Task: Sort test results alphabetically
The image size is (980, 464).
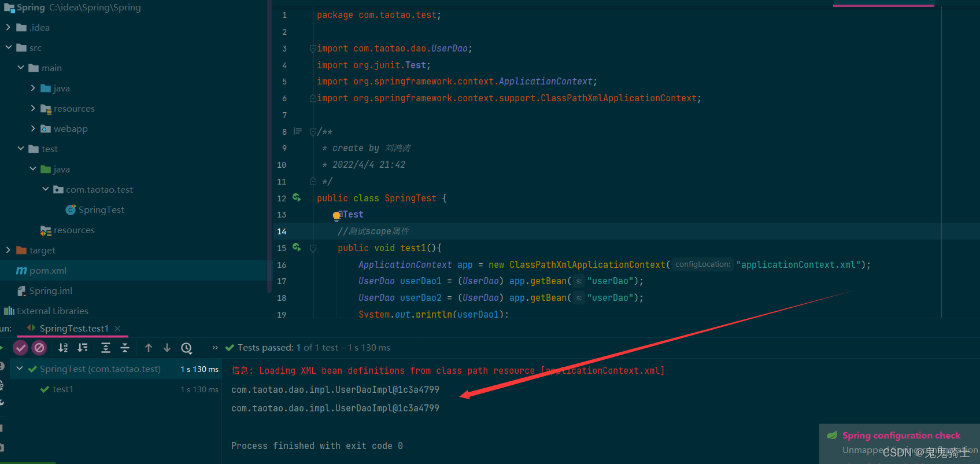Action: tap(63, 348)
